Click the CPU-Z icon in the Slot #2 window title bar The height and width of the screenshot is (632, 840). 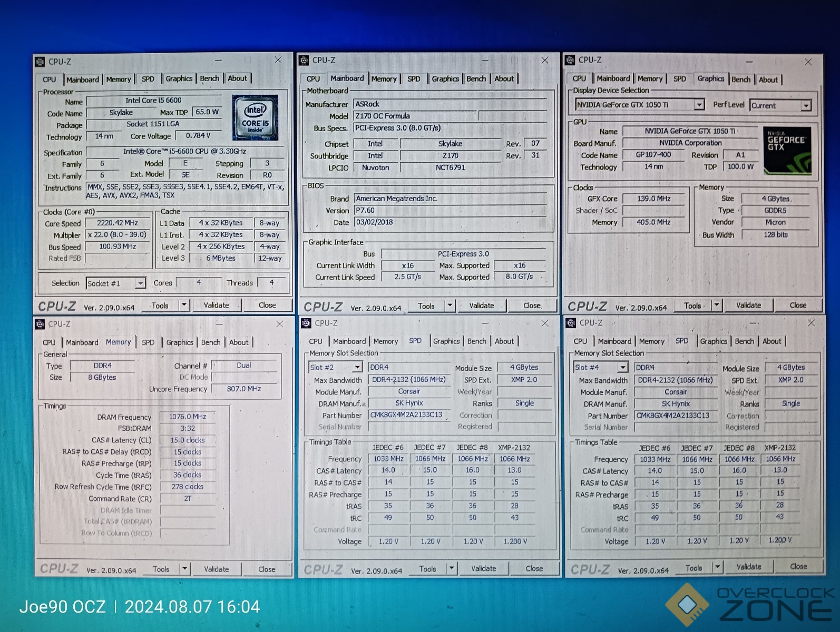point(305,323)
